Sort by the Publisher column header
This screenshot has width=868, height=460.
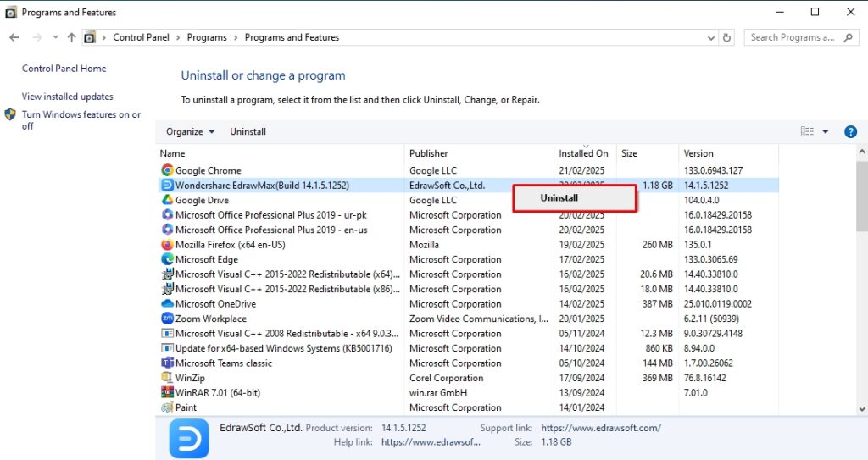pyautogui.click(x=428, y=153)
